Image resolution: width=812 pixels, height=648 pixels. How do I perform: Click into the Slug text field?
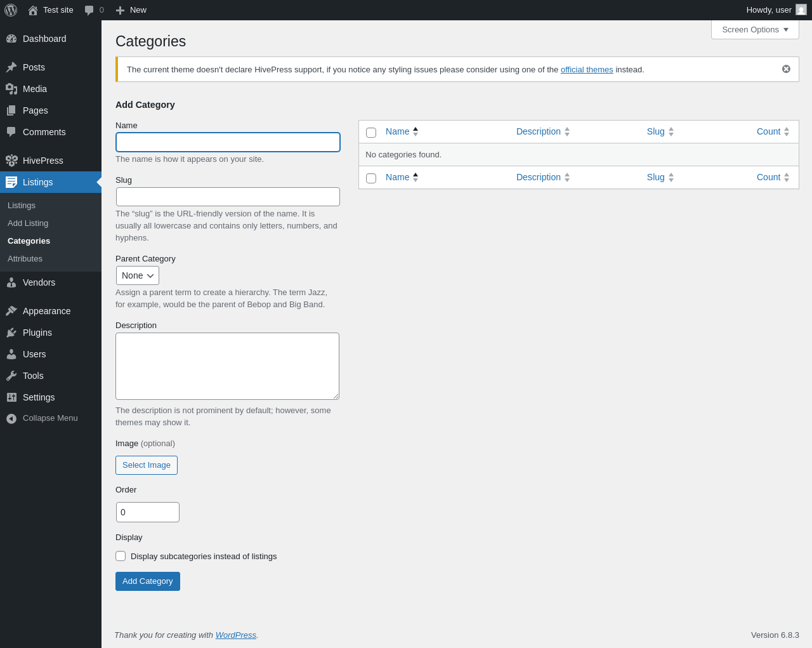pyautogui.click(x=228, y=197)
